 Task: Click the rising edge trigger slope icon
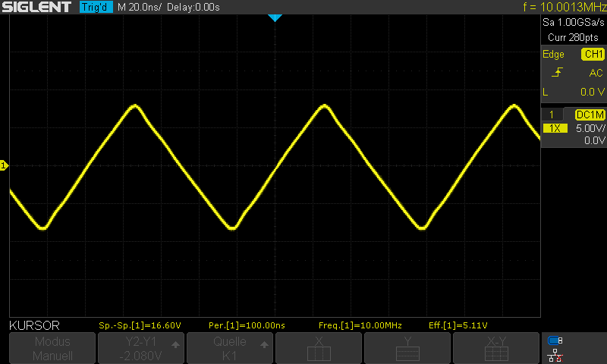(557, 72)
